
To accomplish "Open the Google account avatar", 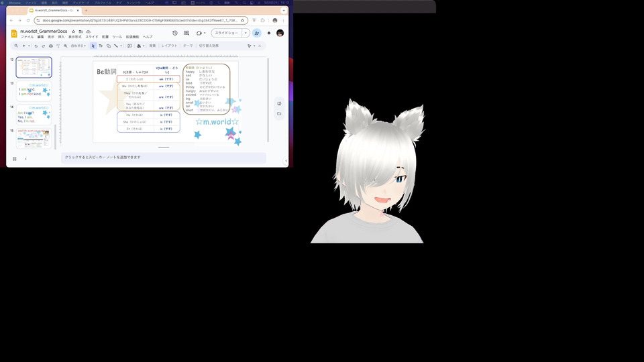I will 280,33.
